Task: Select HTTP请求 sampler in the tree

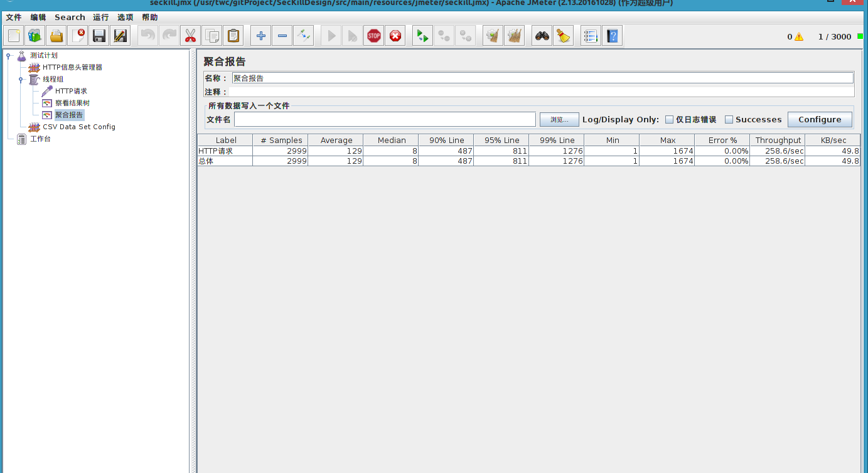Action: pyautogui.click(x=71, y=91)
